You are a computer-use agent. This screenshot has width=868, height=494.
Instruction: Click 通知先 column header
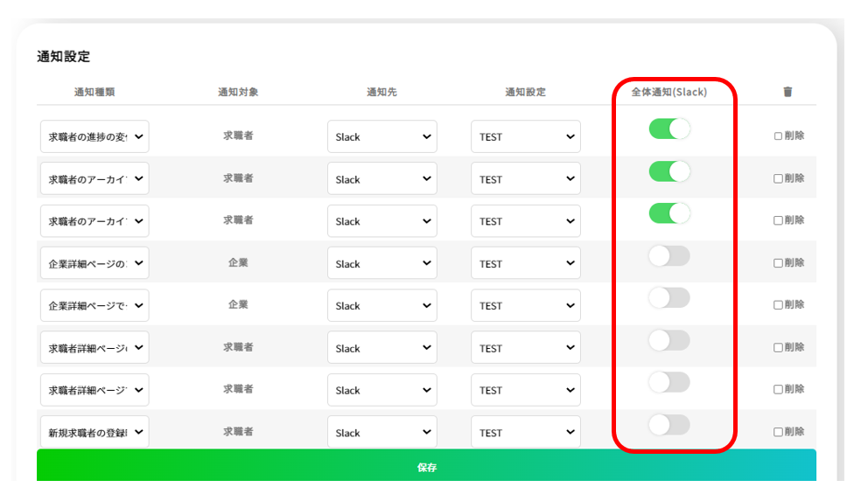point(382,92)
